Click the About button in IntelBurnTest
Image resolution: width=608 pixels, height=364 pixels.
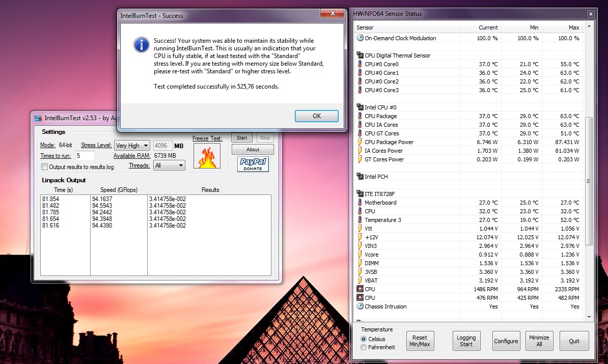253,150
